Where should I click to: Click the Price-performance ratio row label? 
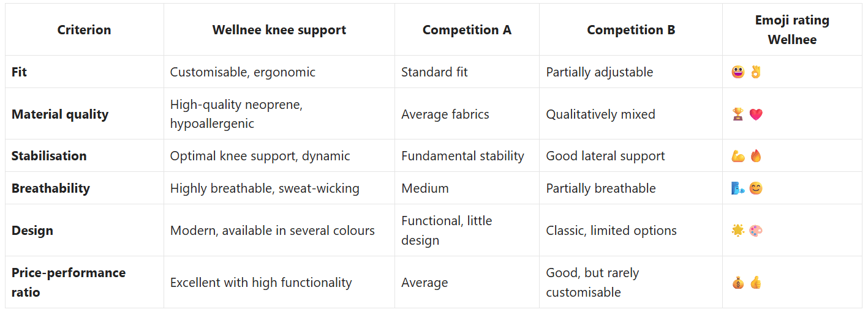69,283
